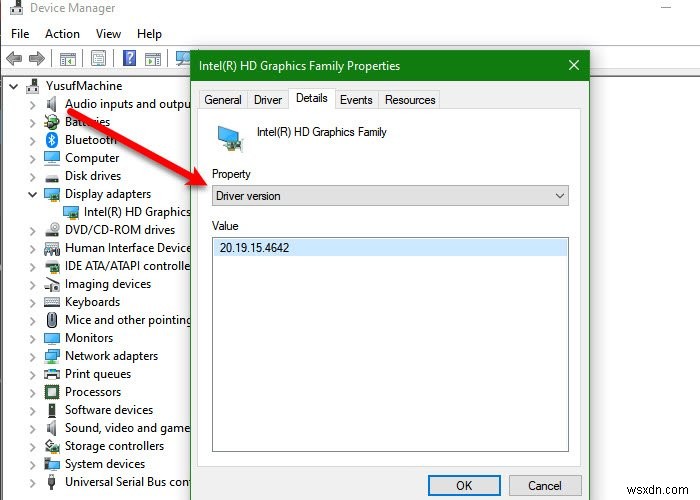Expand the Monitors category arrow

[33, 338]
